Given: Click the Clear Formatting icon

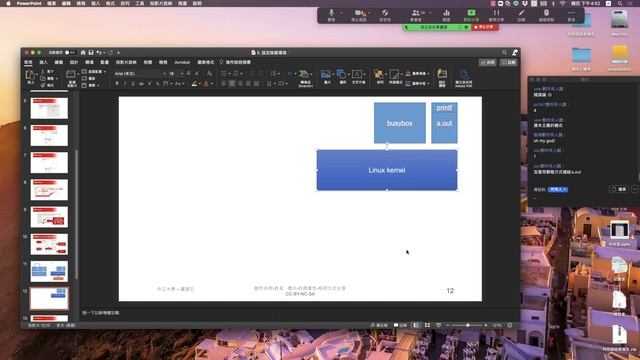Looking at the screenshot, I should pos(209,73).
